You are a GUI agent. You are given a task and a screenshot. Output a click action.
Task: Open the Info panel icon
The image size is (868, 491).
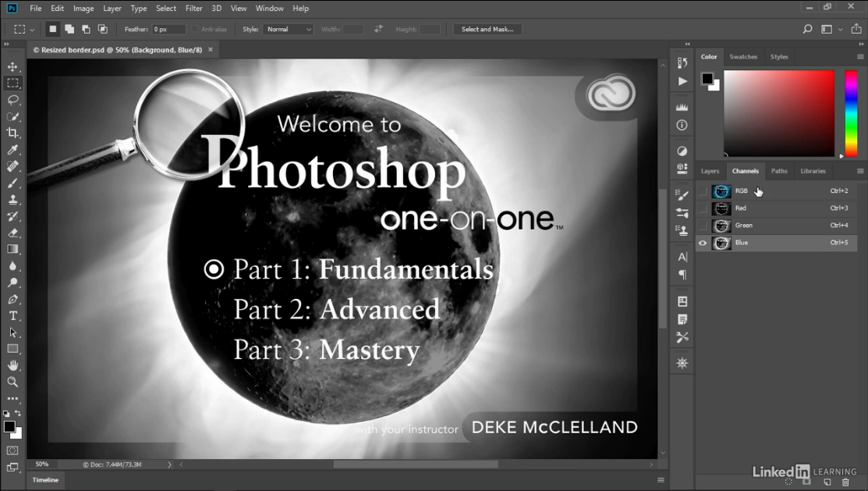click(682, 125)
